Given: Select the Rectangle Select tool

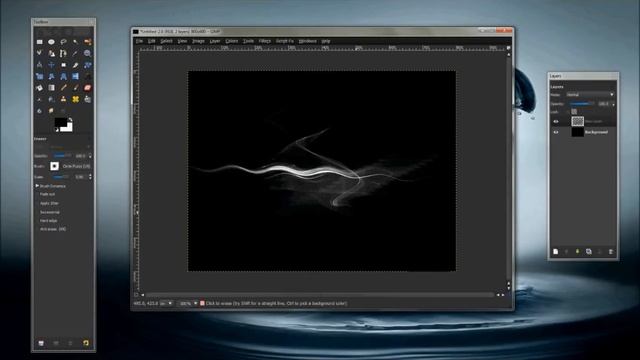Looking at the screenshot, I should point(40,42).
